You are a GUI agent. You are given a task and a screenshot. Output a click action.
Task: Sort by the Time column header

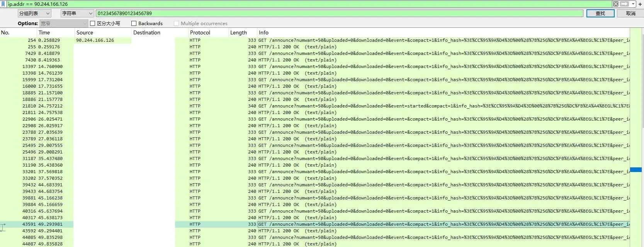[x=55, y=32]
